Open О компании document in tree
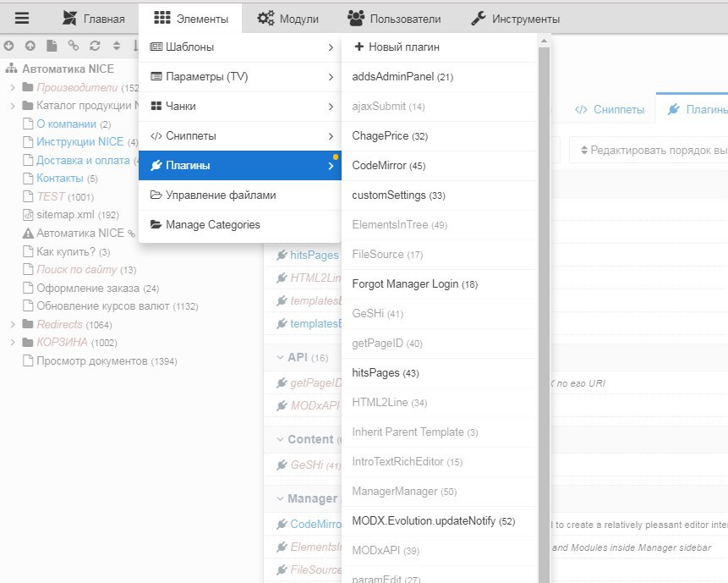The image size is (728, 583). (x=67, y=124)
